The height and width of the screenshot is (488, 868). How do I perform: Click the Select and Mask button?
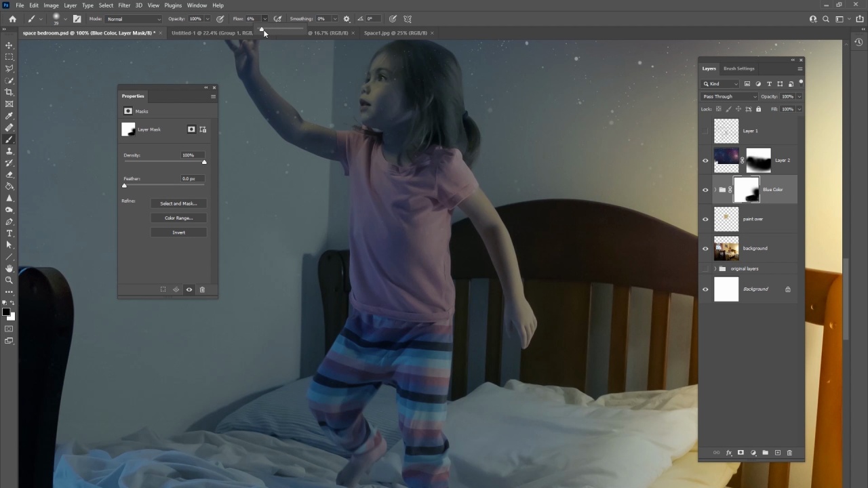178,203
